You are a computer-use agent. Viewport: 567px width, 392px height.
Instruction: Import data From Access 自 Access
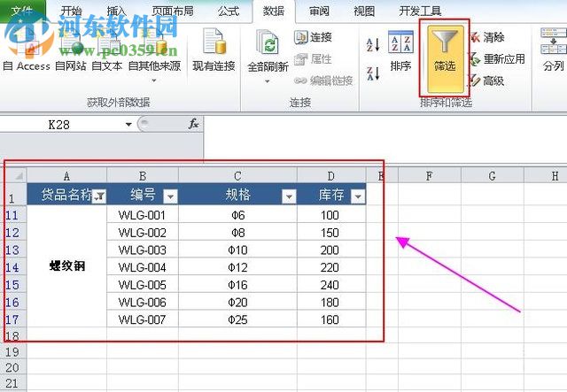[27, 50]
